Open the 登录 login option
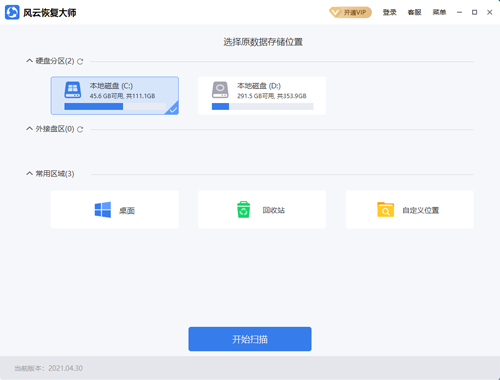Image resolution: width=500 pixels, height=380 pixels. pyautogui.click(x=389, y=12)
